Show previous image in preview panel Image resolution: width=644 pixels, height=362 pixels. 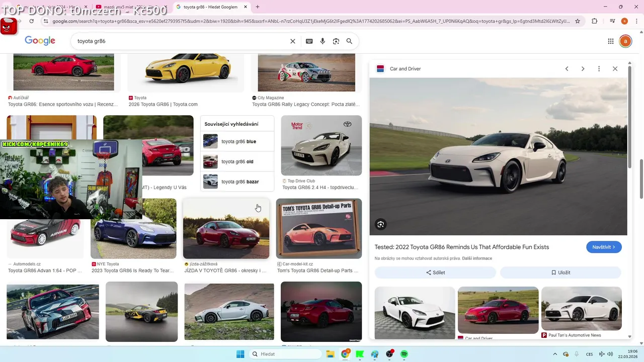pyautogui.click(x=567, y=69)
